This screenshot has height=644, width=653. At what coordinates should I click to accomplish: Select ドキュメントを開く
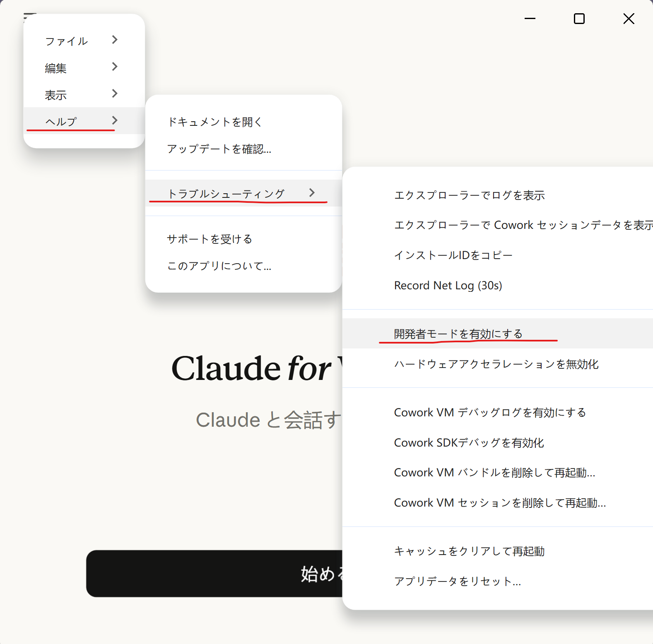243,122
